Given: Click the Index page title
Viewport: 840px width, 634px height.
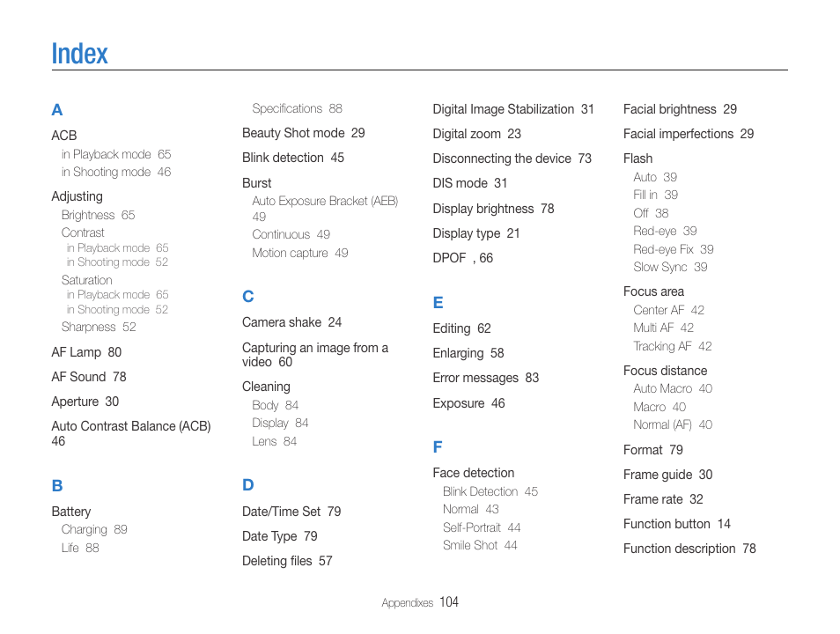Looking at the screenshot, I should click(x=80, y=54).
